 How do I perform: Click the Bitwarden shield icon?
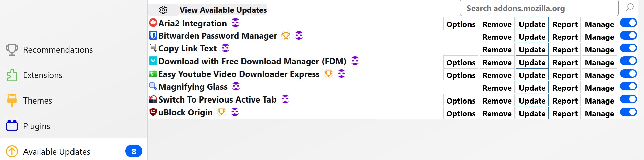point(153,35)
